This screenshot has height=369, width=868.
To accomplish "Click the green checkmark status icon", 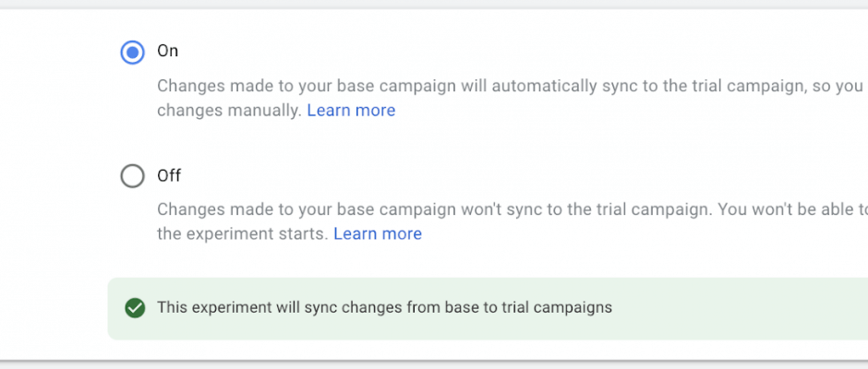I will [x=135, y=308].
